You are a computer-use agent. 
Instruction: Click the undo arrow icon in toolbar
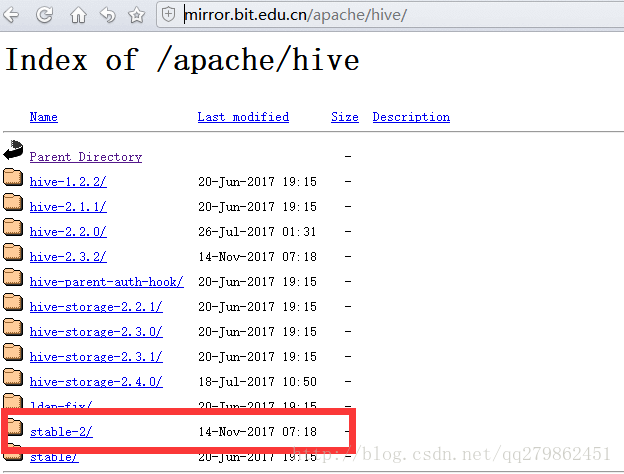(x=108, y=15)
